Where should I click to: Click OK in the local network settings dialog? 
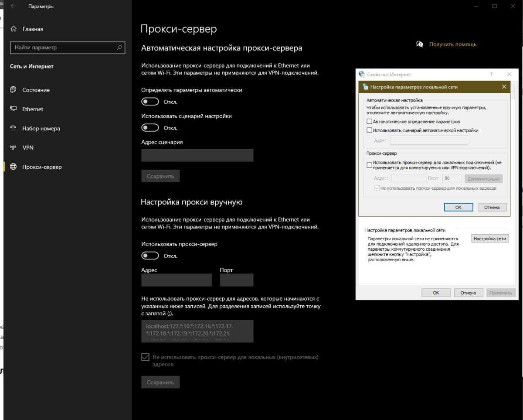click(x=458, y=207)
